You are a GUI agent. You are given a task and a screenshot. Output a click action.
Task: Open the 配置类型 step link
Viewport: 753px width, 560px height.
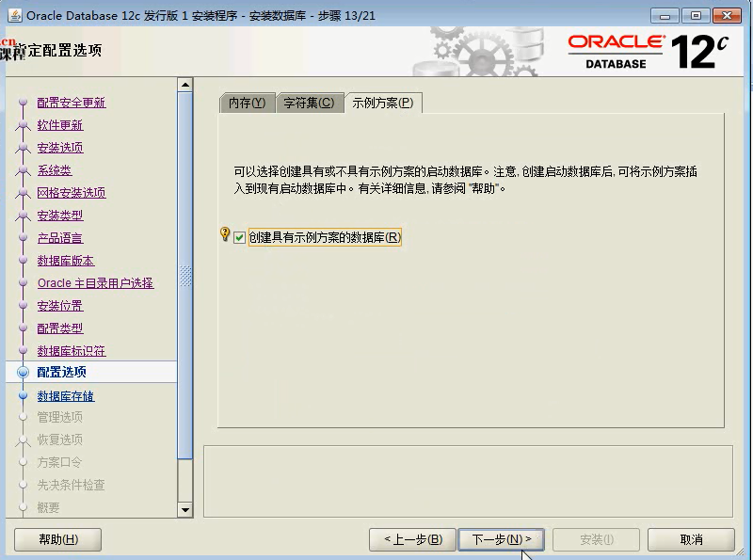pos(60,328)
